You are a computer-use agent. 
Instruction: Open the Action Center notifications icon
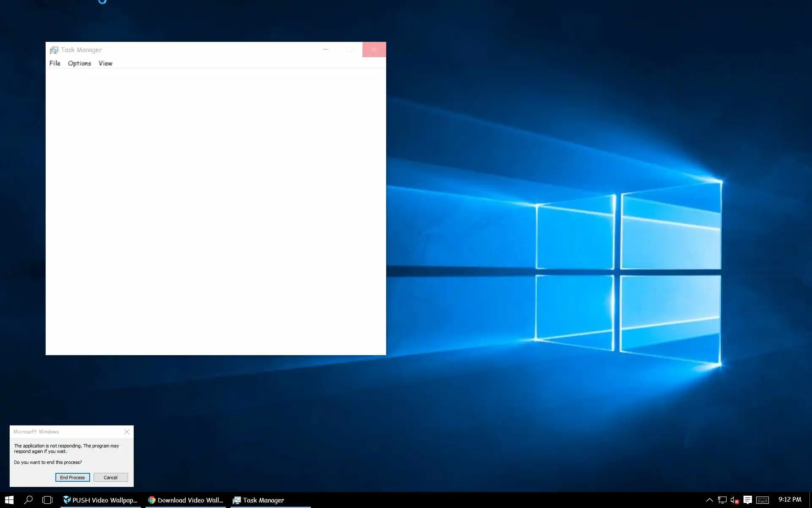[x=747, y=500]
